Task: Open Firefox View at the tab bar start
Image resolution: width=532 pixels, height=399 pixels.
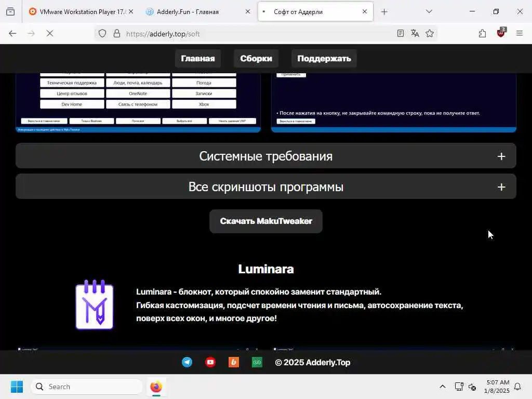Action: pyautogui.click(x=10, y=12)
